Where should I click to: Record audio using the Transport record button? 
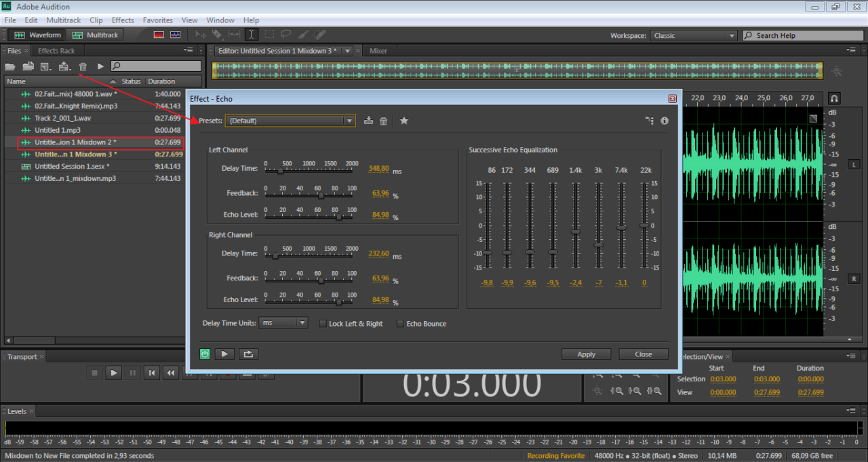[229, 373]
